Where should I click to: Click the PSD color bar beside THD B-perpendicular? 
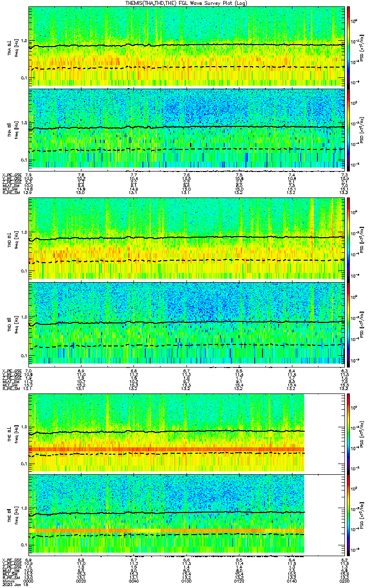[x=348, y=239]
